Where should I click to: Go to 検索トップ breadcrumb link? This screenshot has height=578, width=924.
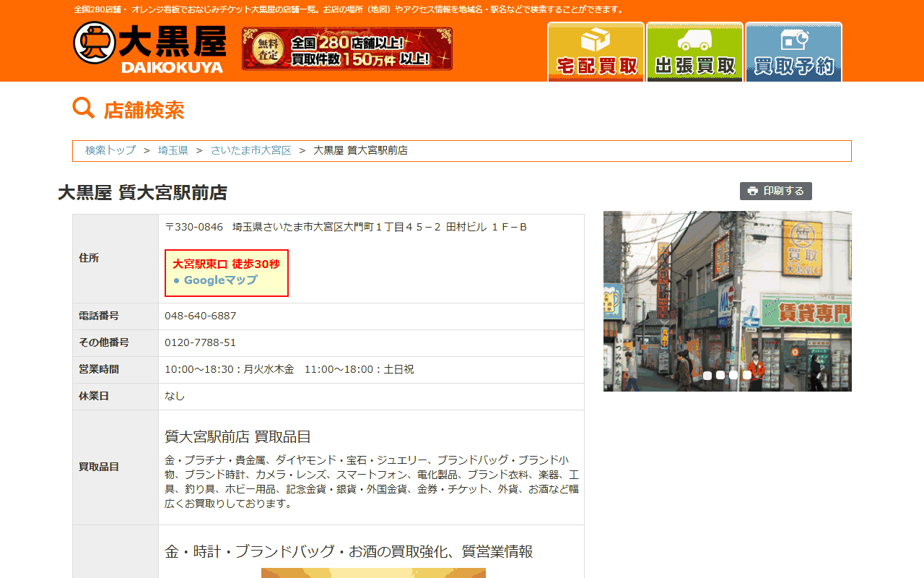[x=110, y=150]
